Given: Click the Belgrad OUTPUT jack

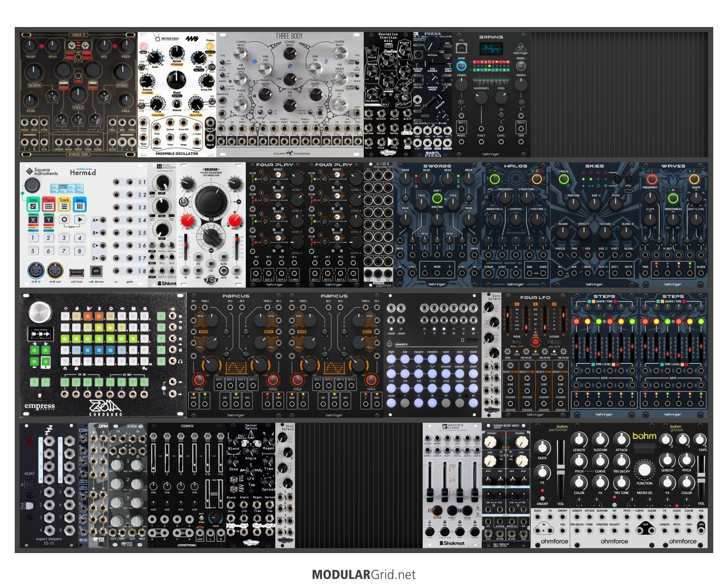Looking at the screenshot, I should click(x=224, y=270).
